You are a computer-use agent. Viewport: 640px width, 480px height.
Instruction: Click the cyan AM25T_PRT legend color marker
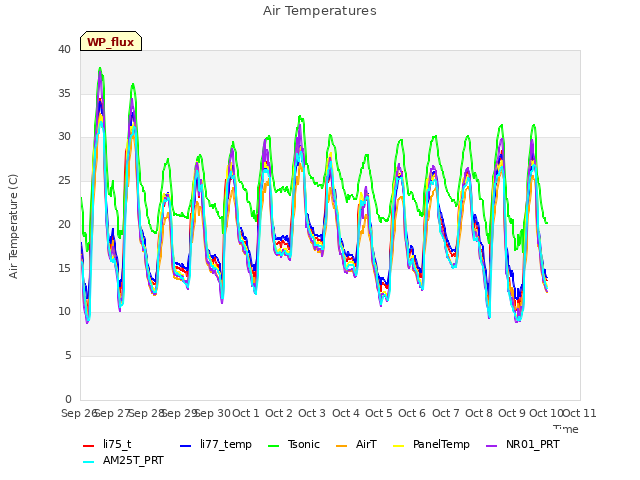click(x=88, y=462)
